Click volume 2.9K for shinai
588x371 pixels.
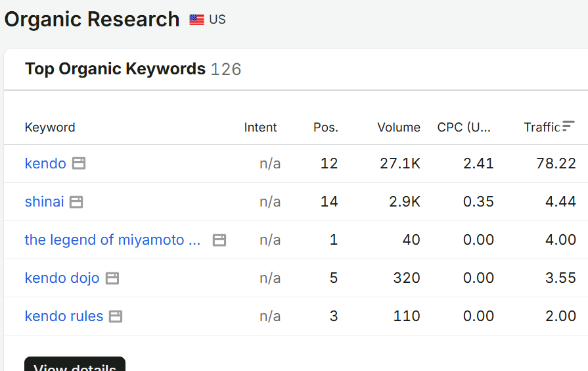404,202
